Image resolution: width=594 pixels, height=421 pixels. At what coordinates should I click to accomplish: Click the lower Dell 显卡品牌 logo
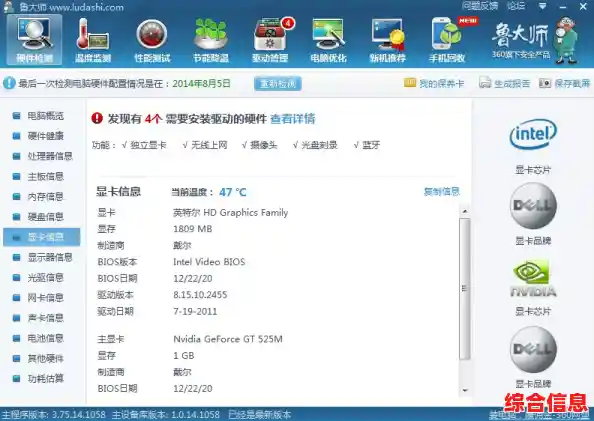(x=533, y=349)
